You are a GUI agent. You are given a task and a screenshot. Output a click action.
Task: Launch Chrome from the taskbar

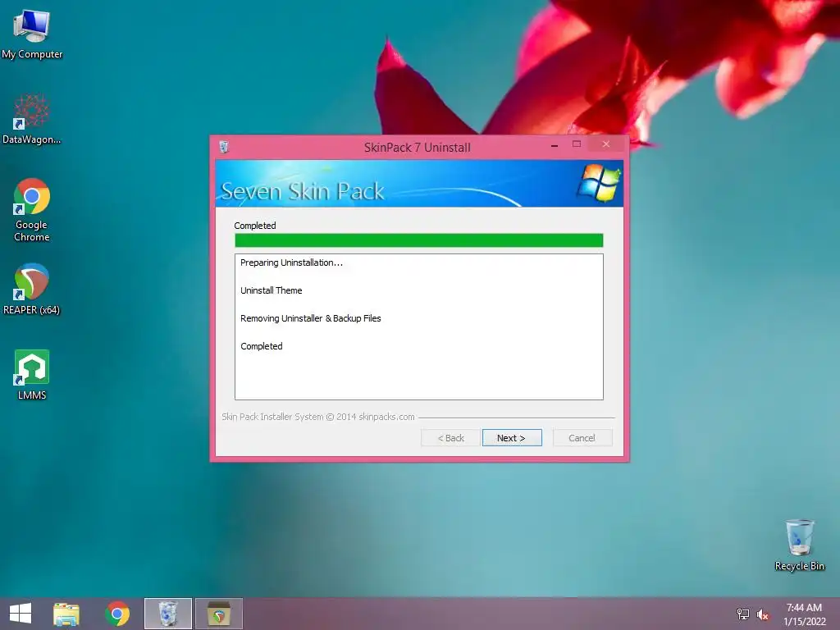point(117,614)
